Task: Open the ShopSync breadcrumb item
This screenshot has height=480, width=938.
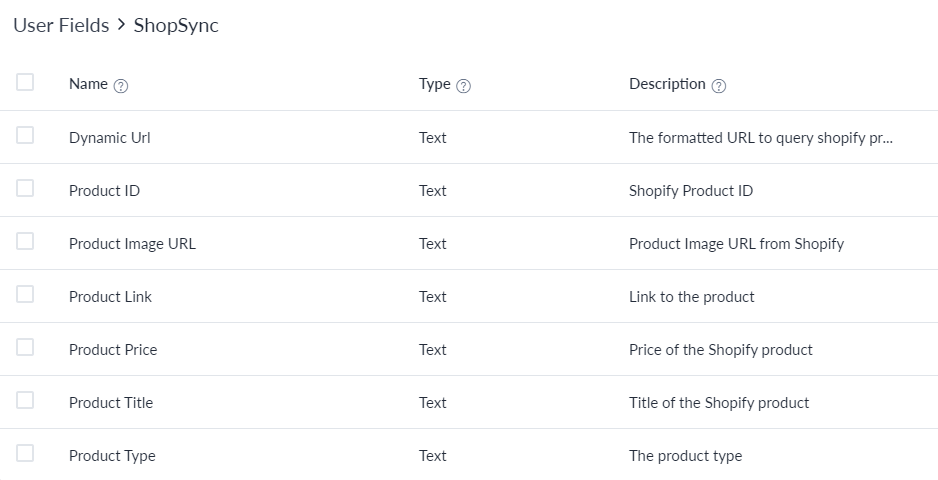Action: coord(176,25)
